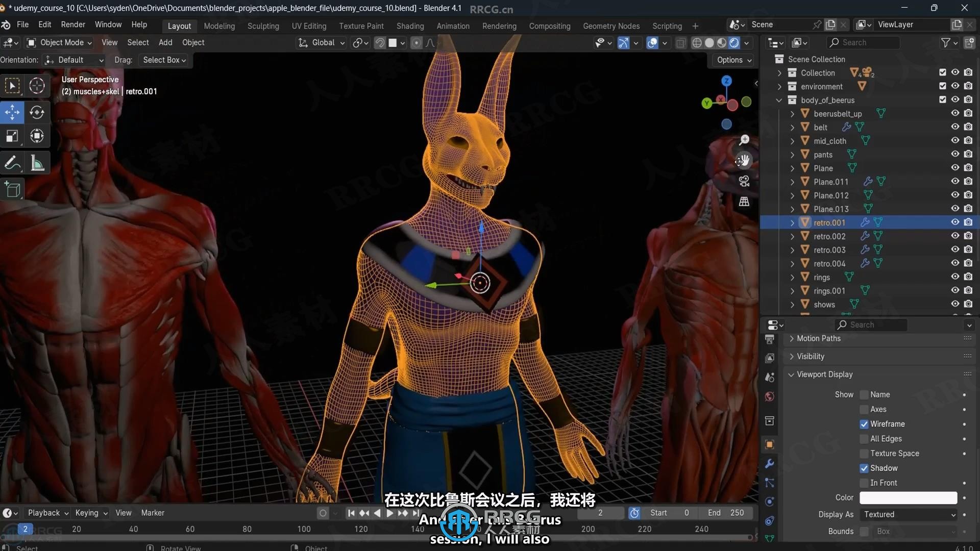Image resolution: width=980 pixels, height=551 pixels.
Task: Open the Object properties tab icon
Action: tap(770, 444)
